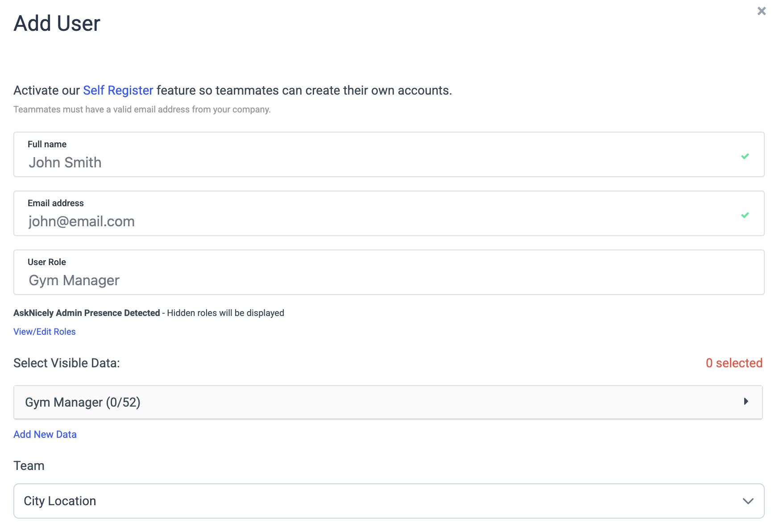The height and width of the screenshot is (532, 779).
Task: Focus the Full name field with John Smith
Action: coord(357,162)
